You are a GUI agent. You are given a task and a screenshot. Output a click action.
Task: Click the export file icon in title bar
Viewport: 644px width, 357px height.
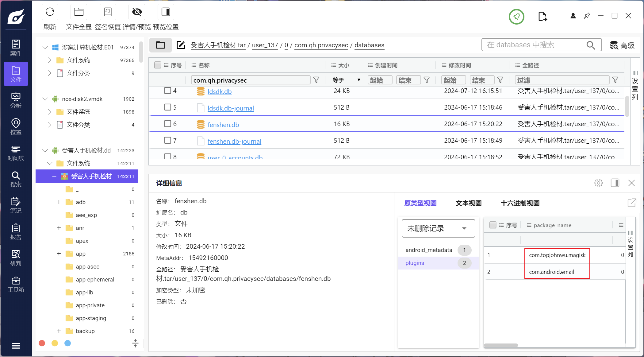[542, 16]
